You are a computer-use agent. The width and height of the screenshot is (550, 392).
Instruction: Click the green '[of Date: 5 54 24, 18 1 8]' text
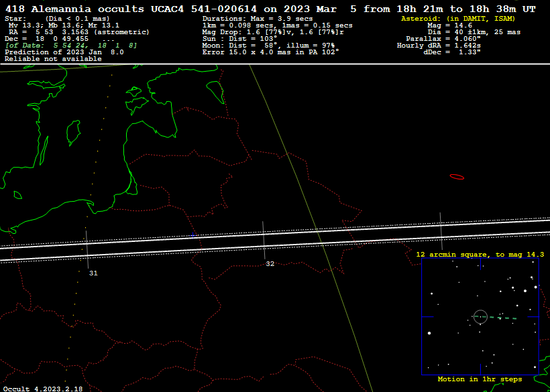(71, 46)
